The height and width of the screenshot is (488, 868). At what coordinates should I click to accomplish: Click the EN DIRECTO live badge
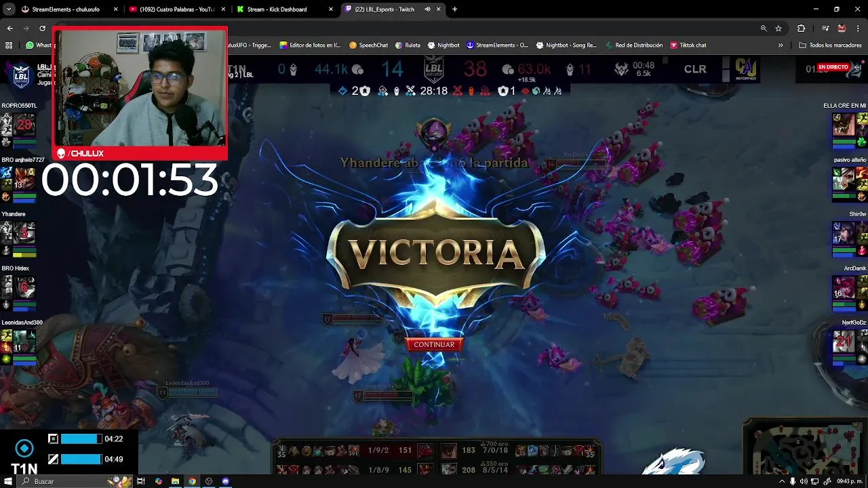(x=833, y=67)
